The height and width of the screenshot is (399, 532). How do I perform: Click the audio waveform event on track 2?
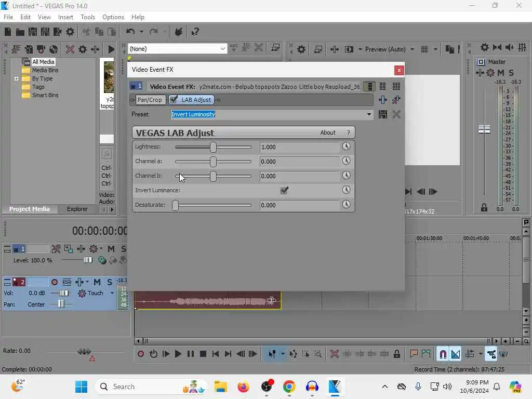tap(208, 300)
